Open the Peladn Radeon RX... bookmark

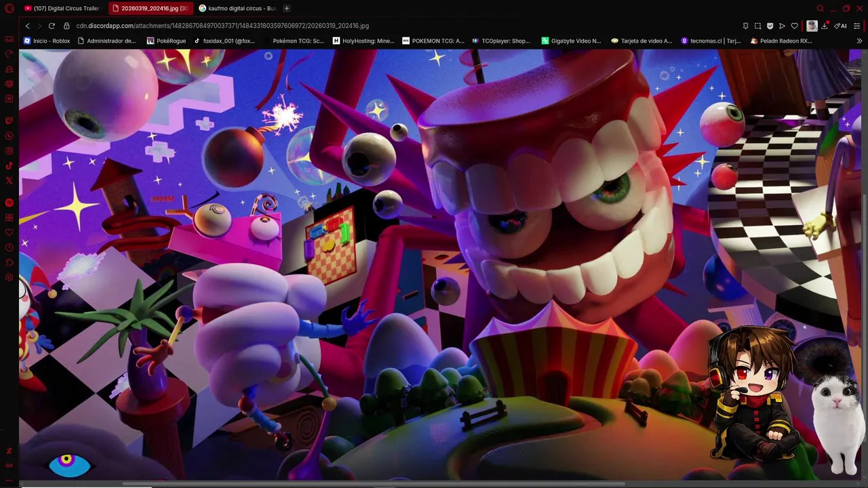pyautogui.click(x=781, y=41)
